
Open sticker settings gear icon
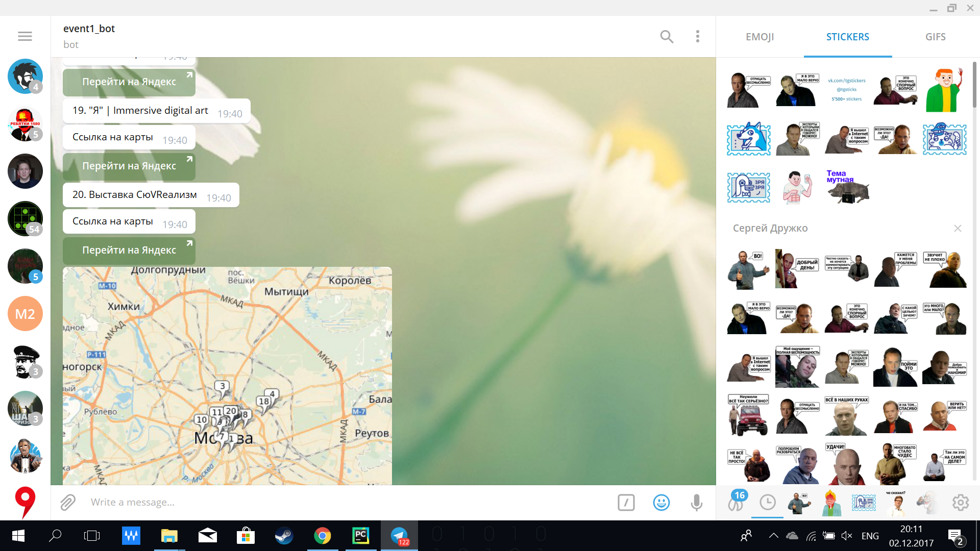tap(960, 503)
